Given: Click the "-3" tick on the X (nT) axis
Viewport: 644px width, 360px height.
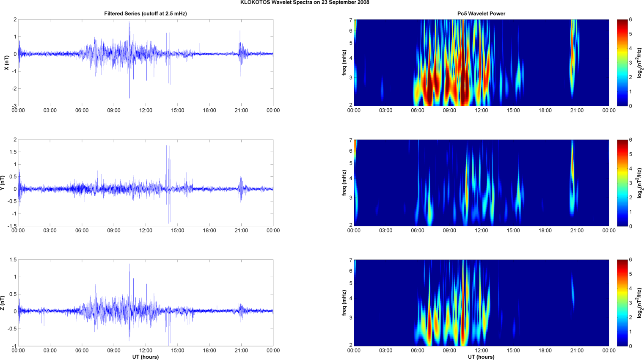Looking at the screenshot, I should (x=14, y=106).
